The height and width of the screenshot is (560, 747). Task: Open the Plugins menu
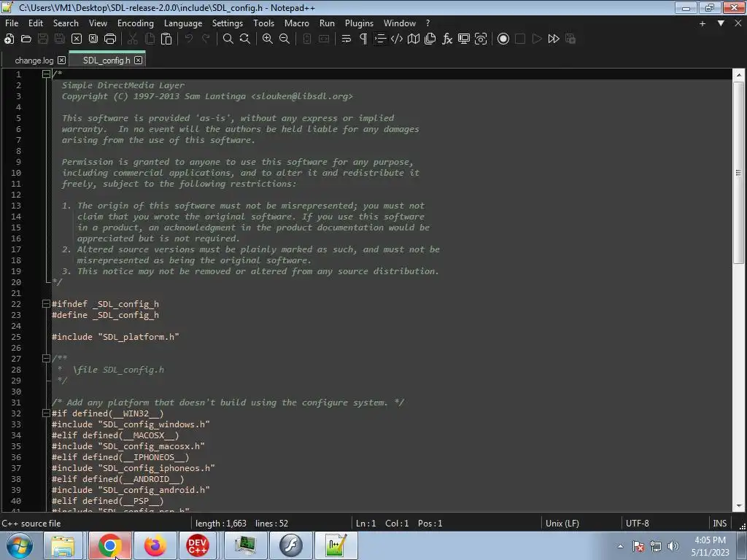[x=359, y=23]
